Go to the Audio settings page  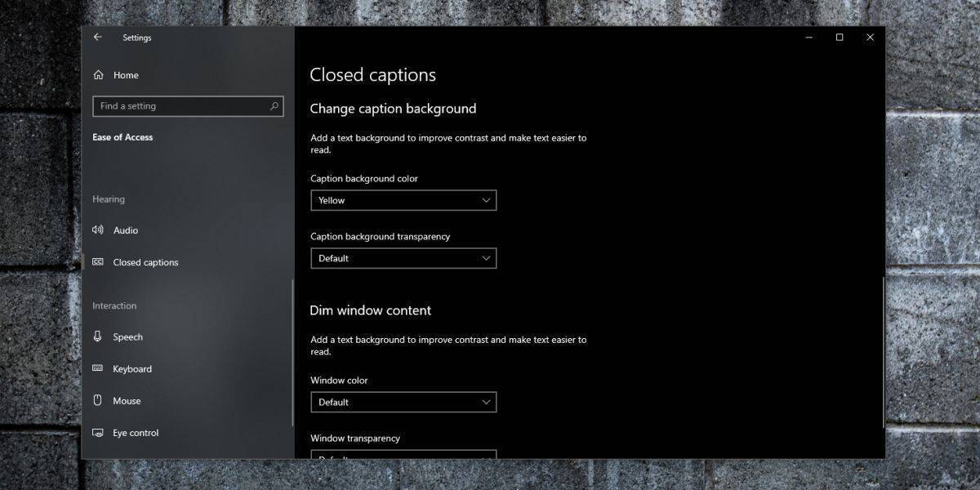[x=126, y=230]
